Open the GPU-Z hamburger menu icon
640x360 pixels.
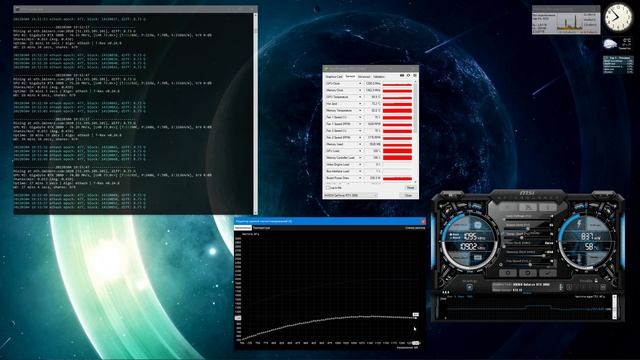(x=415, y=76)
